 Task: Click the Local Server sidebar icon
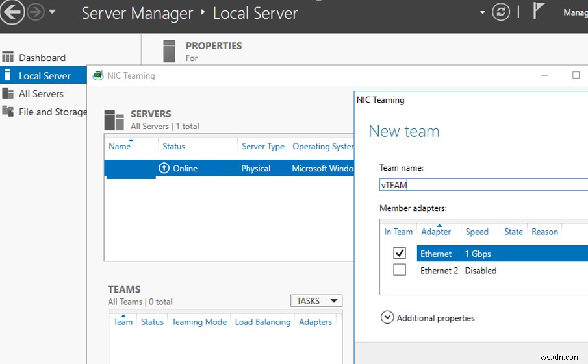[x=7, y=75]
